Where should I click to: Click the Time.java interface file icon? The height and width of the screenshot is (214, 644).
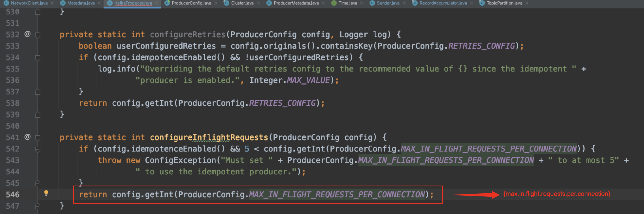coord(334,3)
